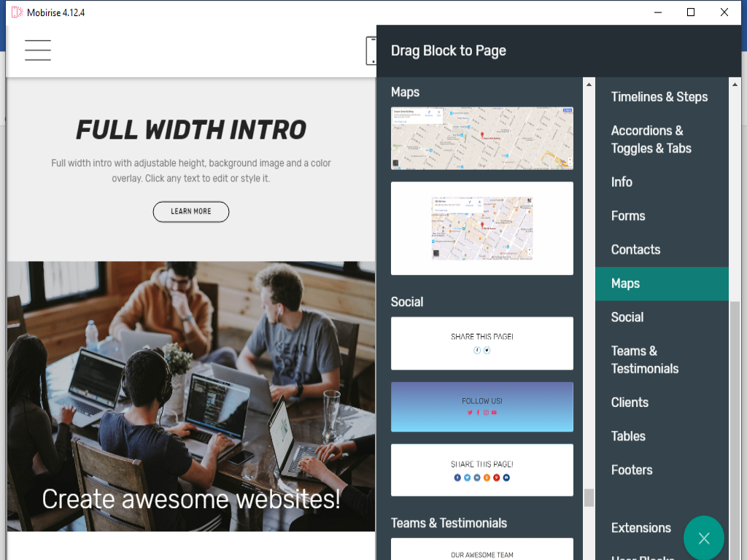Select the boxed map block thumbnail
The image size is (747, 560).
tap(481, 228)
